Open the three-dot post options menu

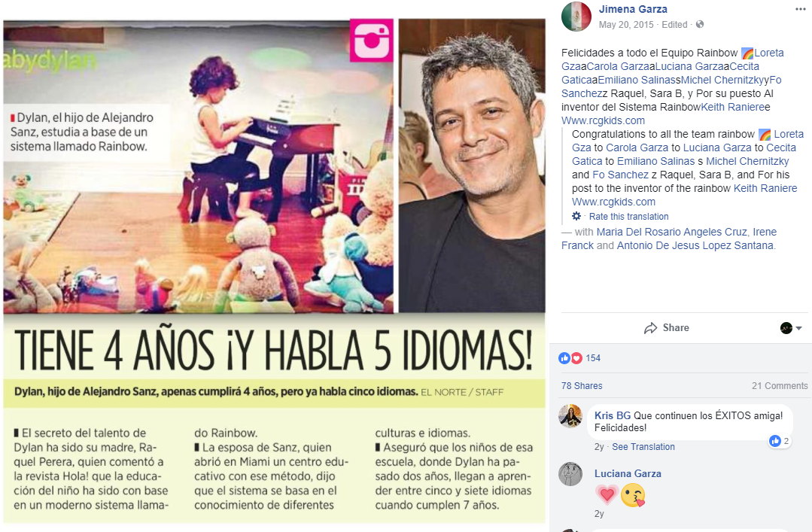[x=801, y=9]
